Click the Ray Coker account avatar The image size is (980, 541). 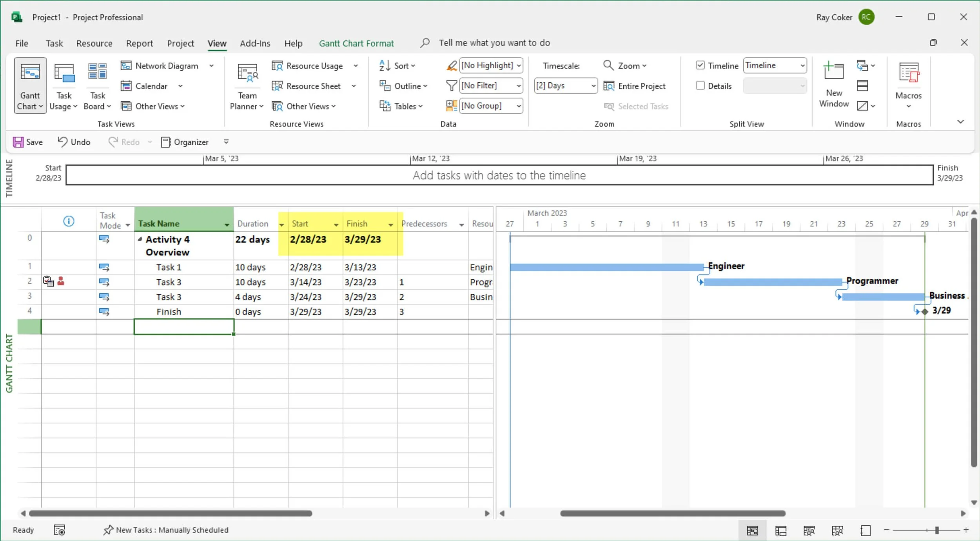[x=866, y=17]
